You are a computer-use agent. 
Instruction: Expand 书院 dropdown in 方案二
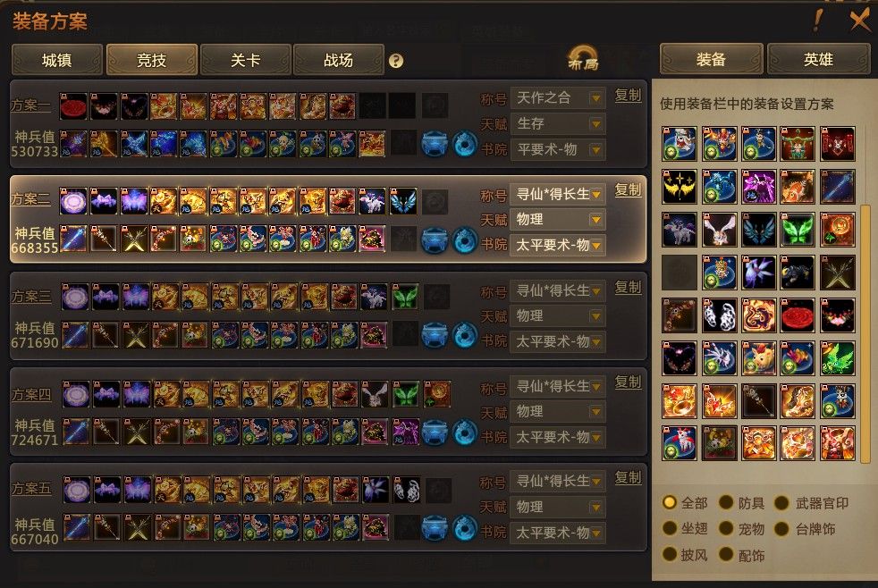pos(558,245)
